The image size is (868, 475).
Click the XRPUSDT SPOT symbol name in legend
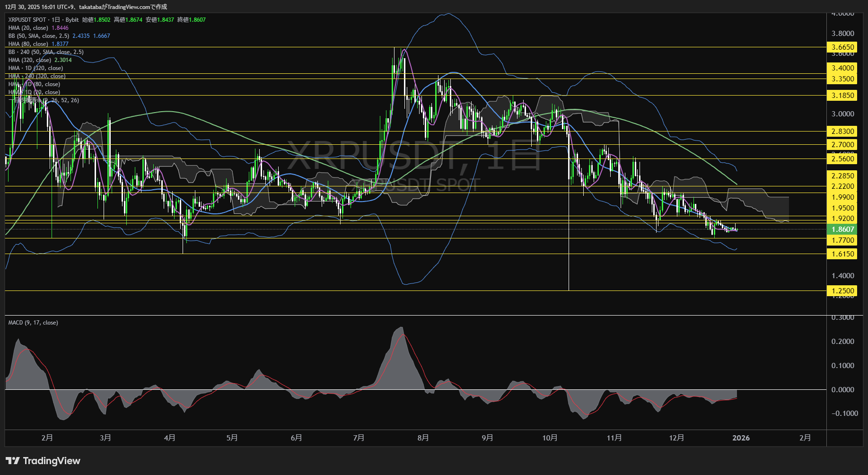(x=26, y=20)
